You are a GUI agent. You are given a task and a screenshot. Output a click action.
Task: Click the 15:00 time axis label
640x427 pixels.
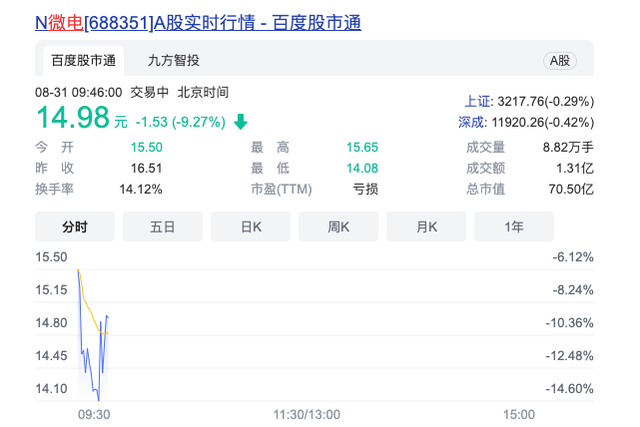pos(519,415)
